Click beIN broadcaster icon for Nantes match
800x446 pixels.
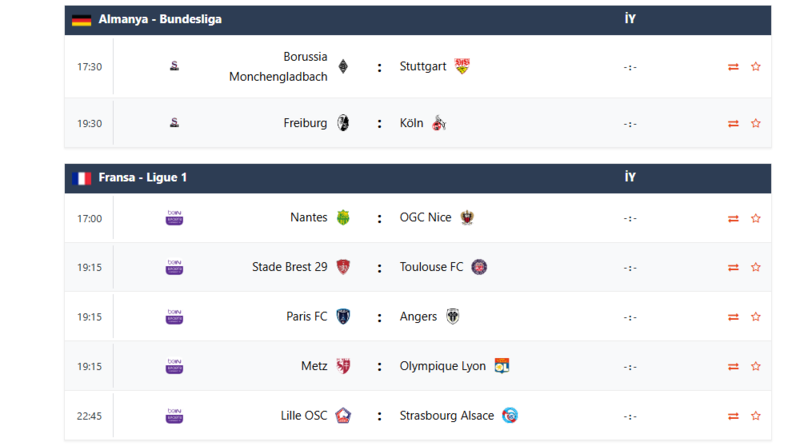point(174,218)
